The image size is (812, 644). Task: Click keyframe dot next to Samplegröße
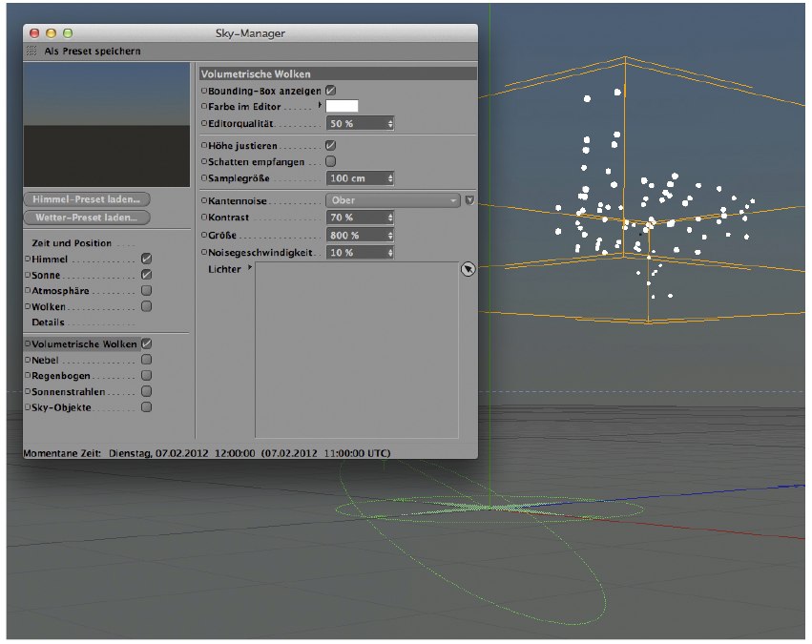coord(204,178)
